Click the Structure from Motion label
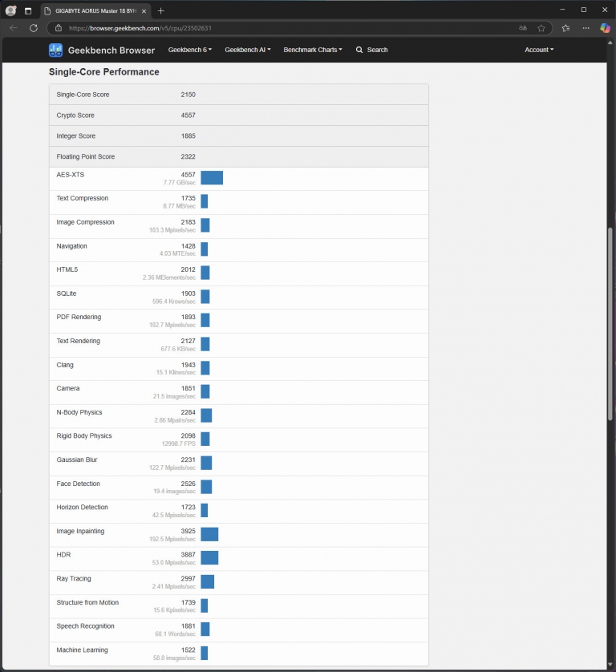This screenshot has width=616, height=672. tap(87, 602)
